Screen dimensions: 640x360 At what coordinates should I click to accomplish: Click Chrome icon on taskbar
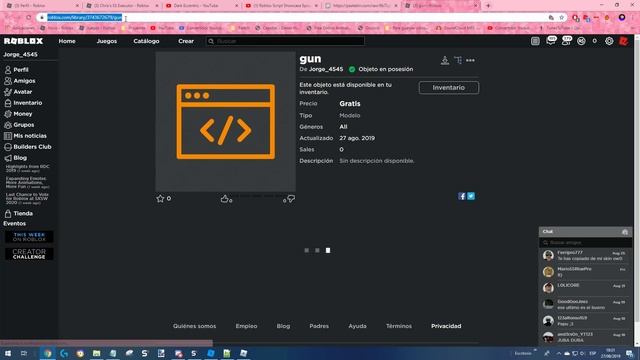coord(48,353)
